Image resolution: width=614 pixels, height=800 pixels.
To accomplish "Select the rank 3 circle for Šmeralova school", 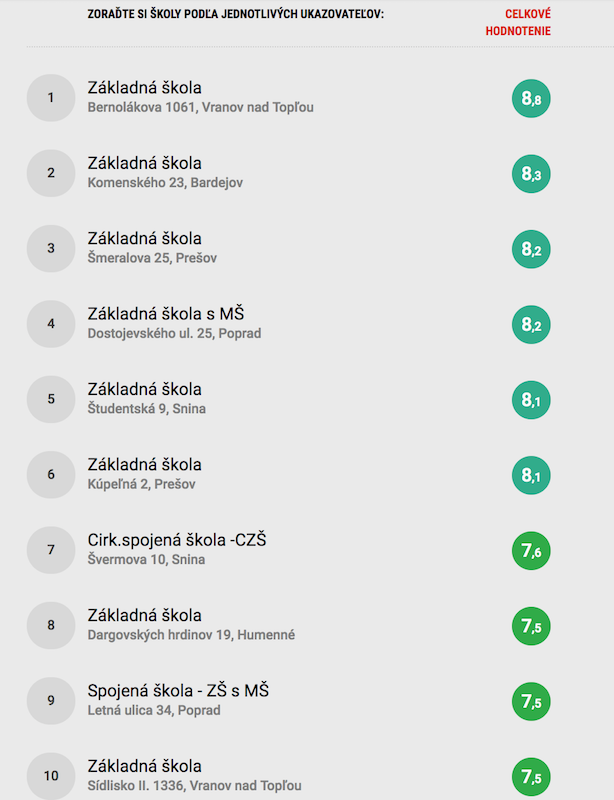I will coord(51,248).
